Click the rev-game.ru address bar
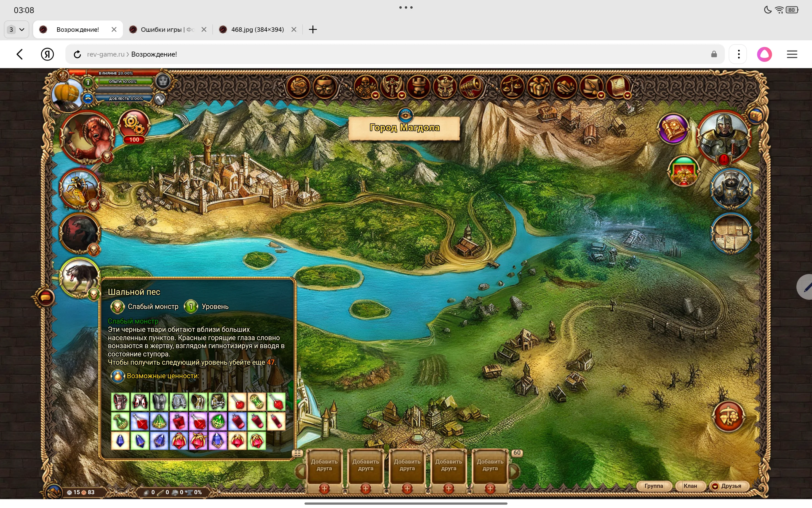Screen dimensions: 812x508 click(395, 54)
